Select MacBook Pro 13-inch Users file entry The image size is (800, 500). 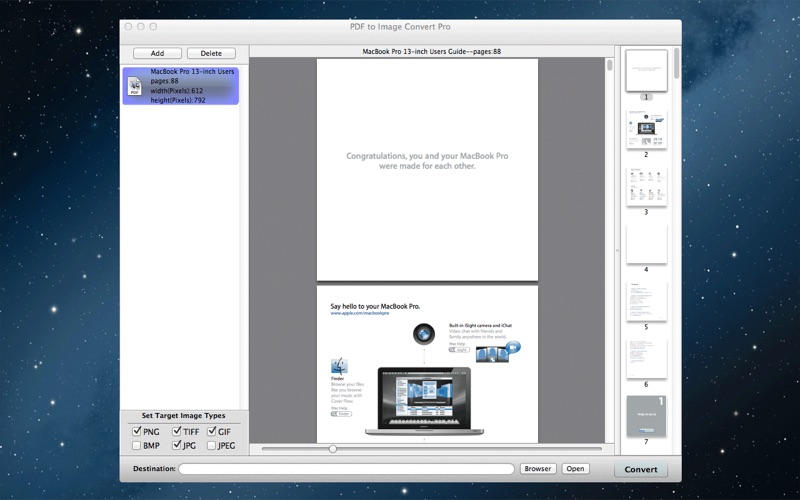pyautogui.click(x=181, y=86)
